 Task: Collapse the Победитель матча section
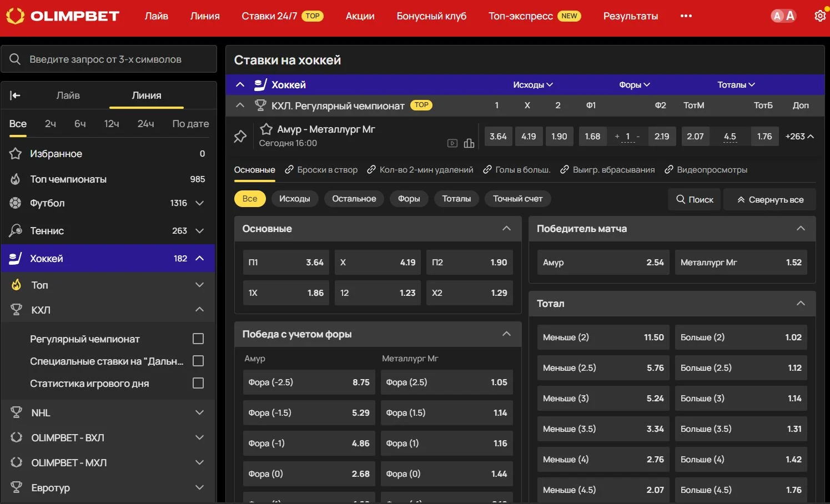click(x=801, y=229)
